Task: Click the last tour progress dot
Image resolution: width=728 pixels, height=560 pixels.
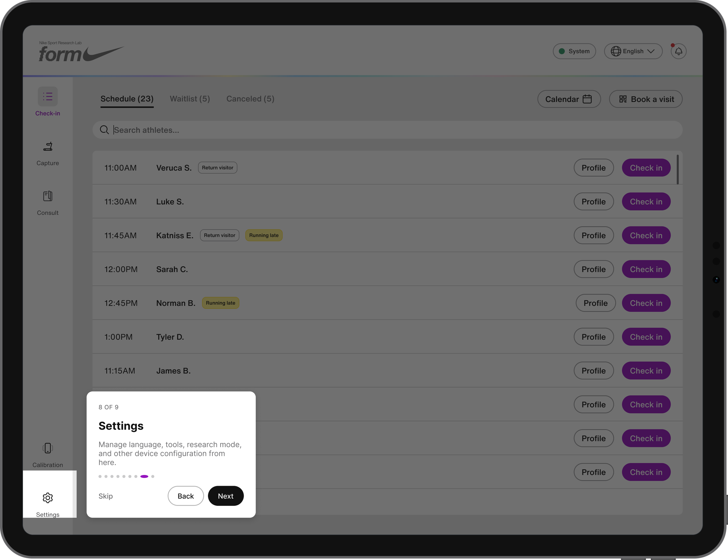Action: pyautogui.click(x=153, y=476)
